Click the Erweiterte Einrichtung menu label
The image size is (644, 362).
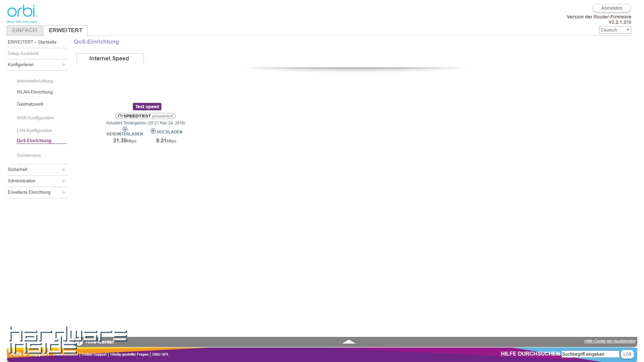[x=29, y=192]
